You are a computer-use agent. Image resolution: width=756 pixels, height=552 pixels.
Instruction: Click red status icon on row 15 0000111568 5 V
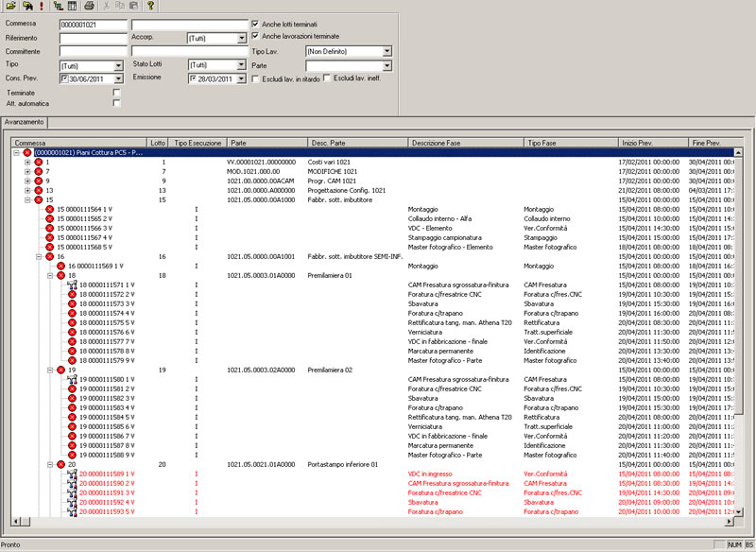[50, 247]
